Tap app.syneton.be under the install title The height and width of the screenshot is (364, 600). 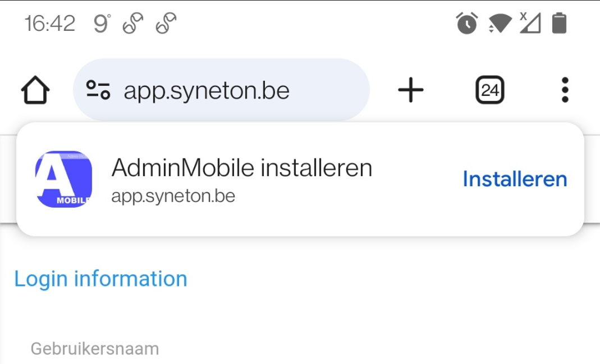click(173, 196)
